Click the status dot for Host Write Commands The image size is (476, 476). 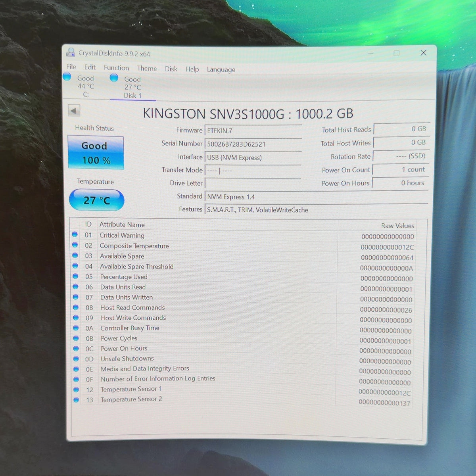point(75,317)
